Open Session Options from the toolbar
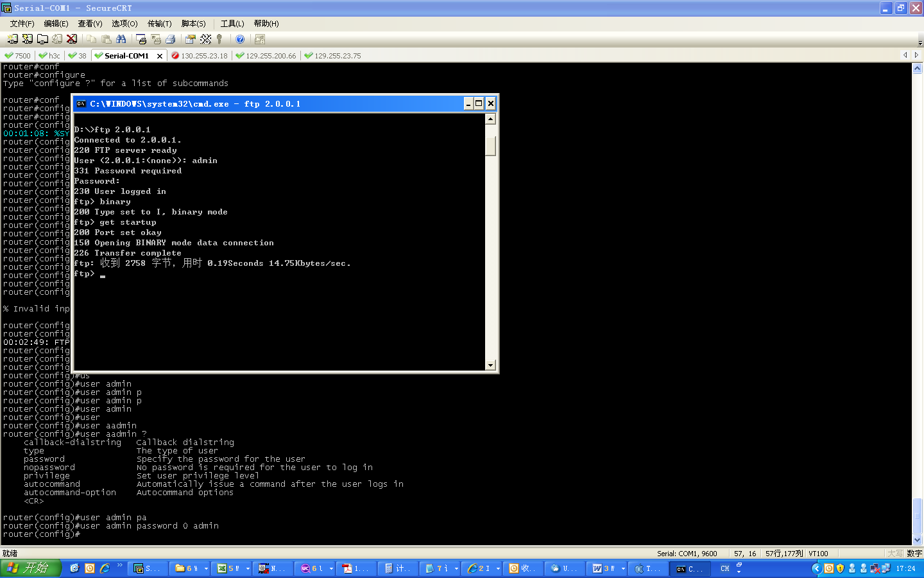Image resolution: width=924 pixels, height=578 pixels. (190, 39)
